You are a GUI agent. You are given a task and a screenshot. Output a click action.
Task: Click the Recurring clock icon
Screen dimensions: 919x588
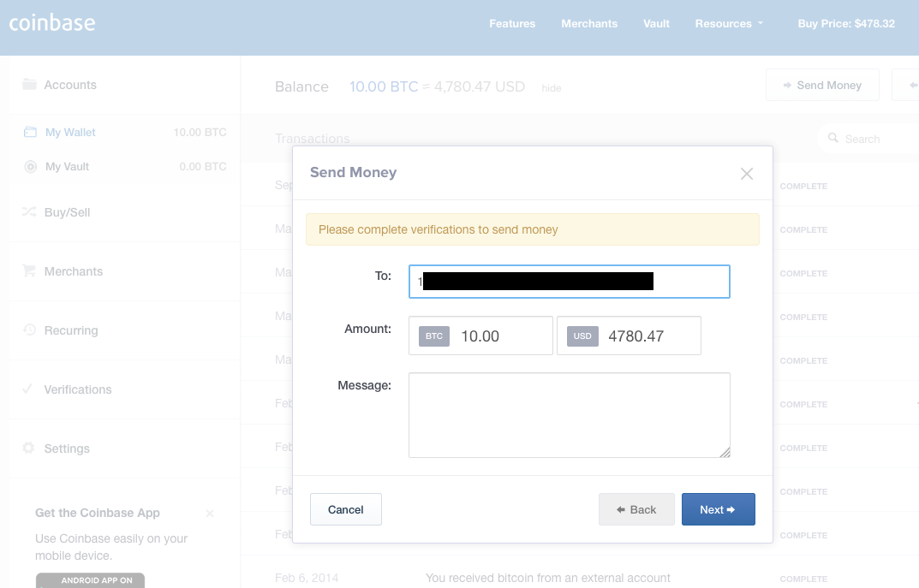(29, 330)
